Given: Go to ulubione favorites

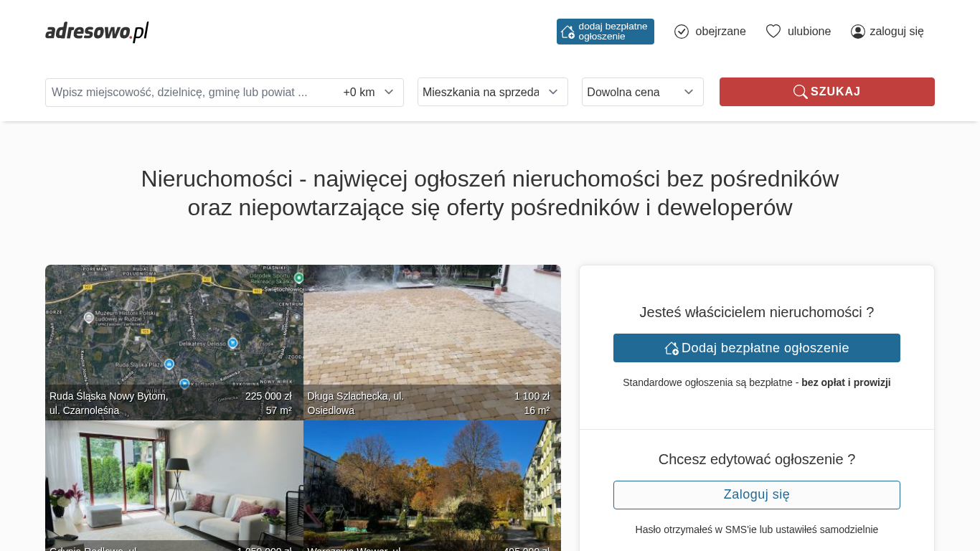Looking at the screenshot, I should tap(809, 32).
